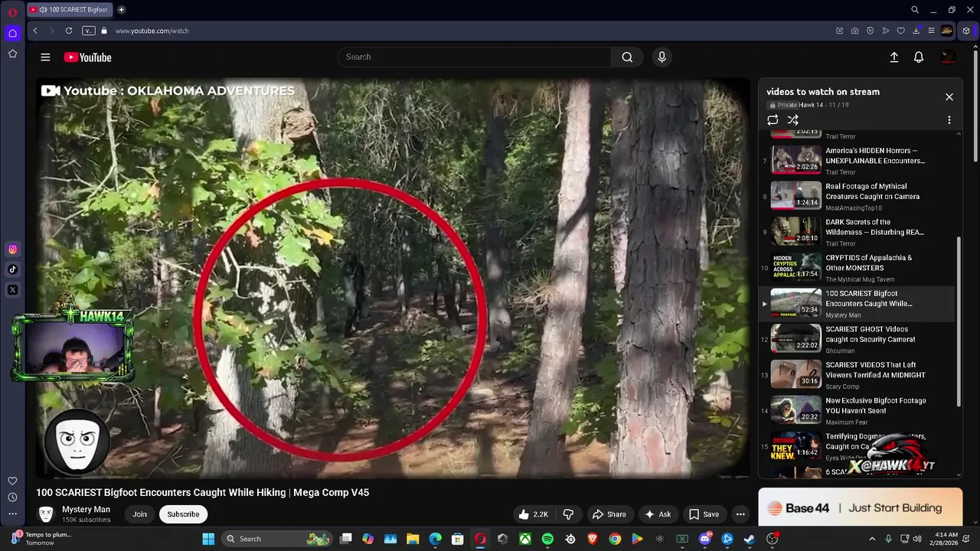Screen dimensions: 980x551
Task: Like the video with 2.2K likes
Action: coord(533,514)
